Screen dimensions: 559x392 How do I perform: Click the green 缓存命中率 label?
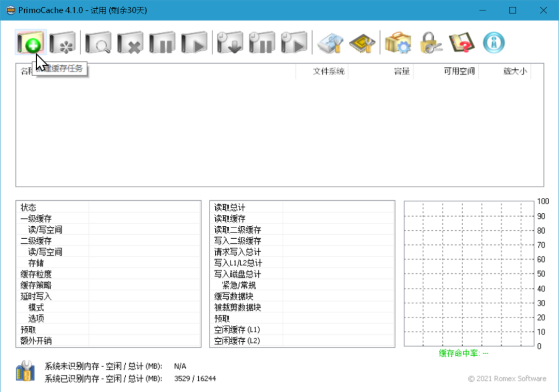(463, 353)
